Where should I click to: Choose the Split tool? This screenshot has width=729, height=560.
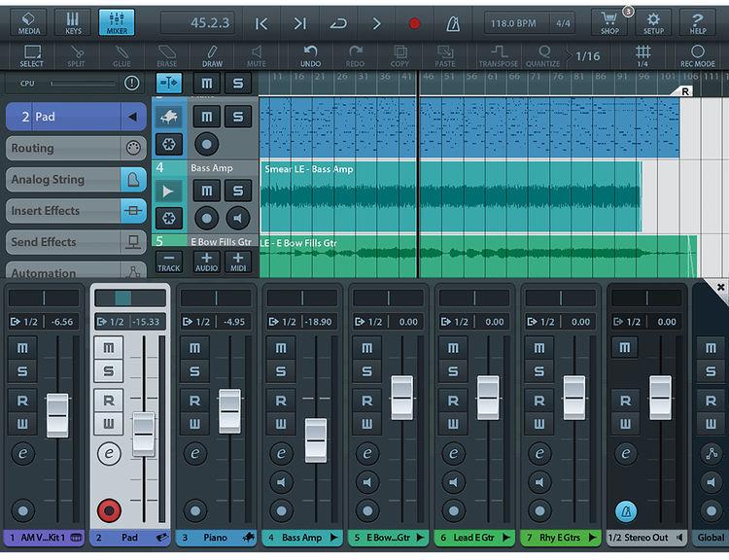pyautogui.click(x=76, y=56)
